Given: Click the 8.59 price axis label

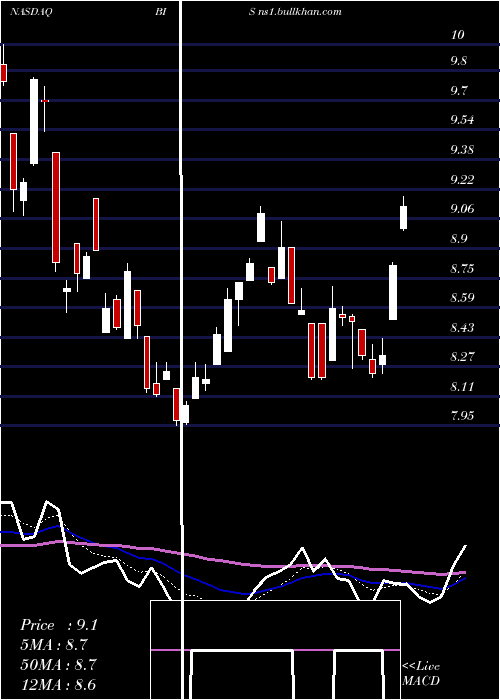Looking at the screenshot, I should [x=462, y=298].
